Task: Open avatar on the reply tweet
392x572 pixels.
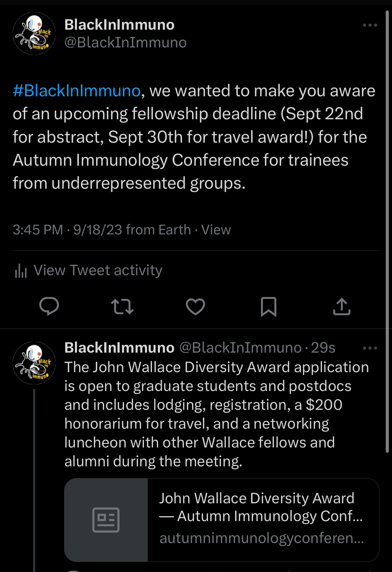Action: click(x=34, y=363)
